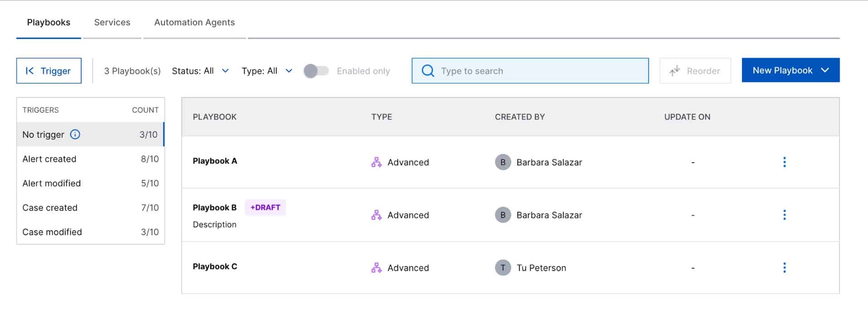868x320 pixels.
Task: Click the +DRAFT badge on Playbook B
Action: pyautogui.click(x=265, y=208)
